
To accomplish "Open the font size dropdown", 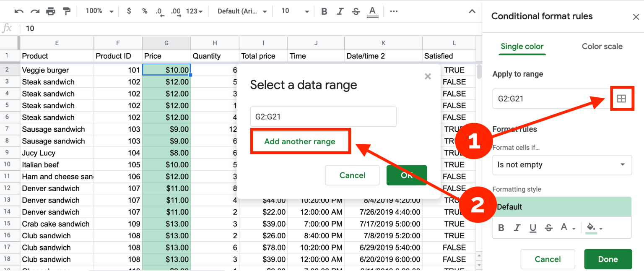I will click(x=293, y=11).
